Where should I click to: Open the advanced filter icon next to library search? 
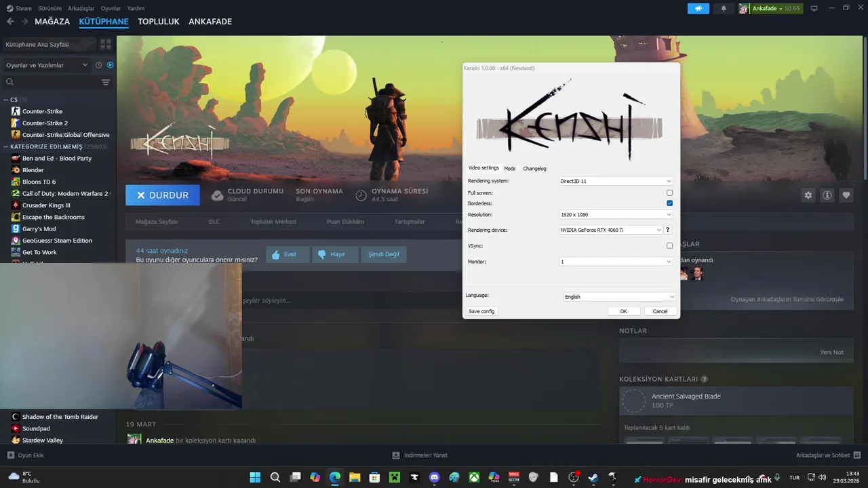tap(106, 82)
